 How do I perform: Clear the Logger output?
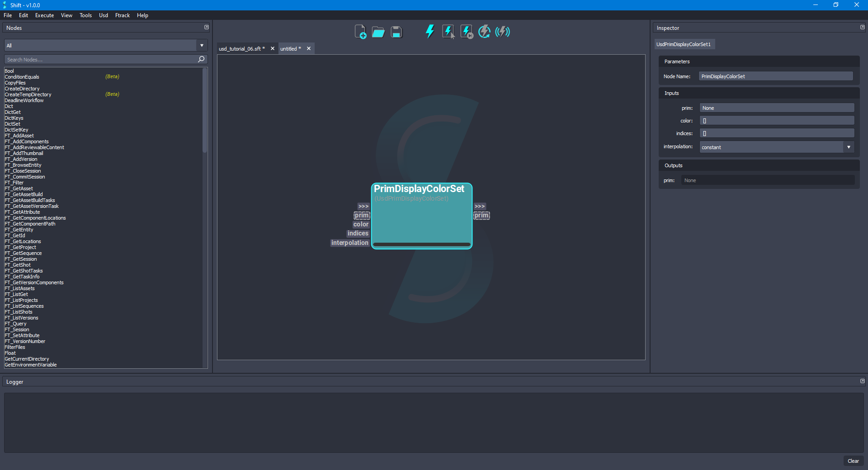(853, 461)
